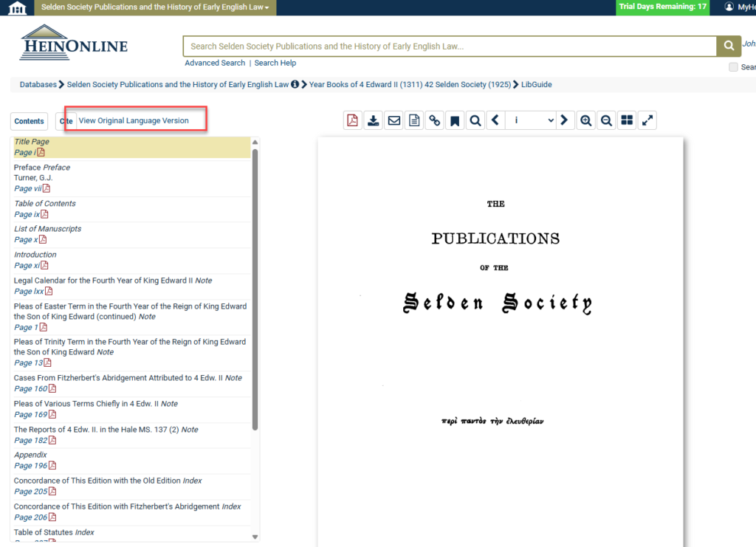Open the page text view icon
Image resolution: width=756 pixels, height=547 pixels.
pyautogui.click(x=414, y=120)
